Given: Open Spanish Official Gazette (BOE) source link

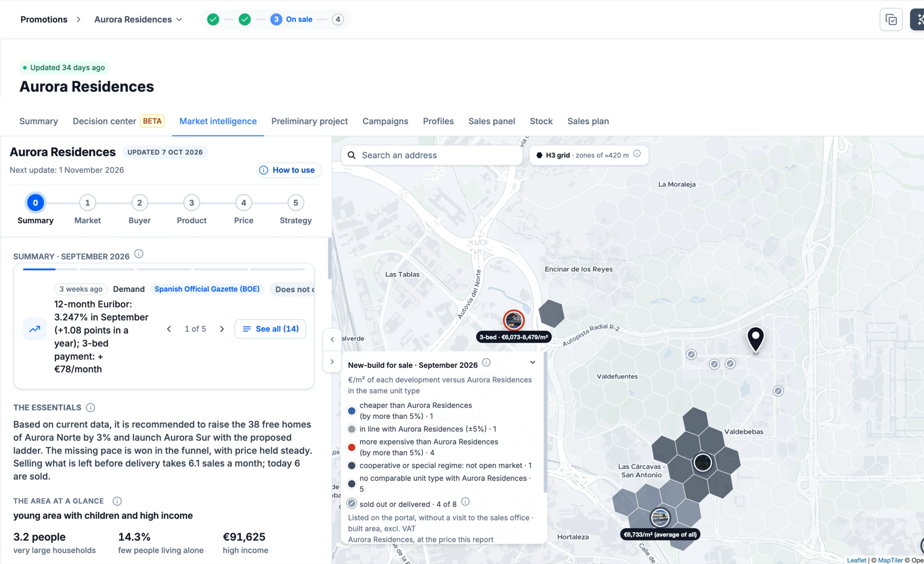Looking at the screenshot, I should [x=207, y=289].
